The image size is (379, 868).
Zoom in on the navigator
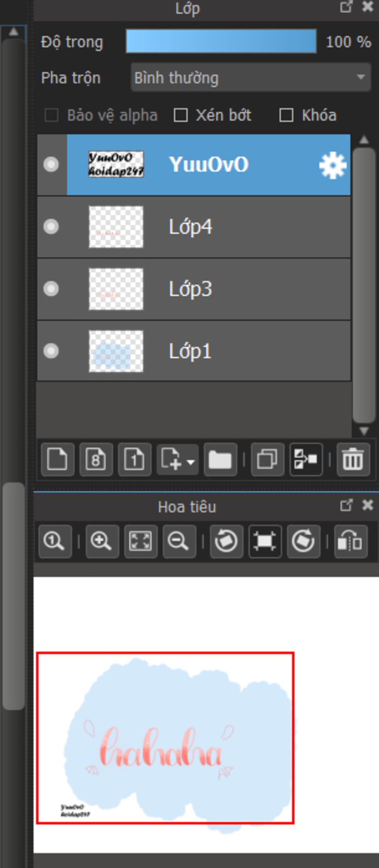coord(102,541)
